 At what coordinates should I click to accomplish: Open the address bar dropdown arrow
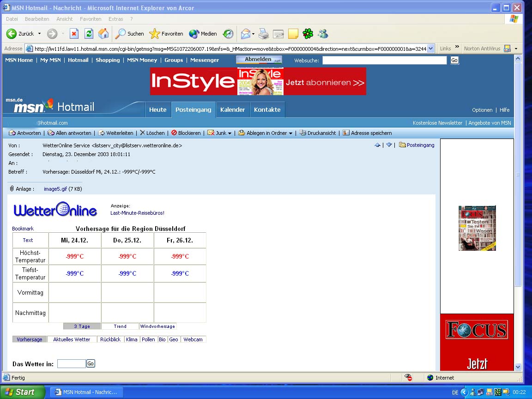tap(430, 48)
